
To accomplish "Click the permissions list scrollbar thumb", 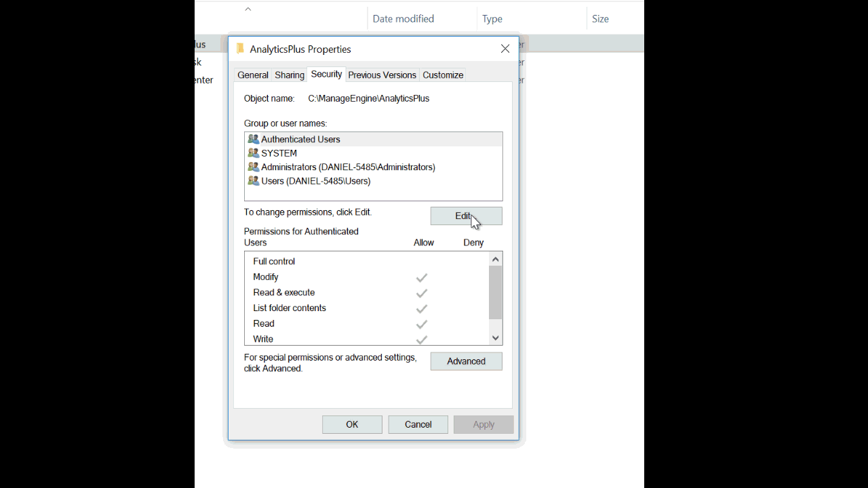I will coord(496,292).
